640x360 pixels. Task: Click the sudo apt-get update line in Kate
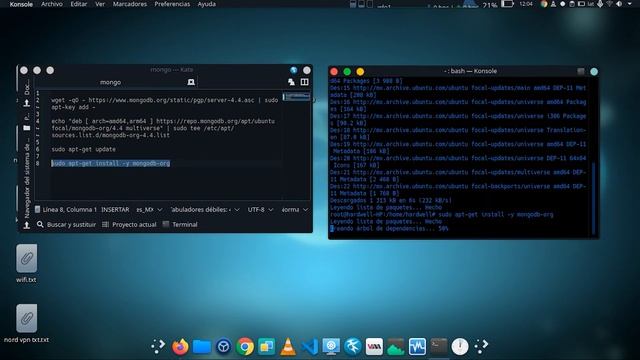click(84, 149)
